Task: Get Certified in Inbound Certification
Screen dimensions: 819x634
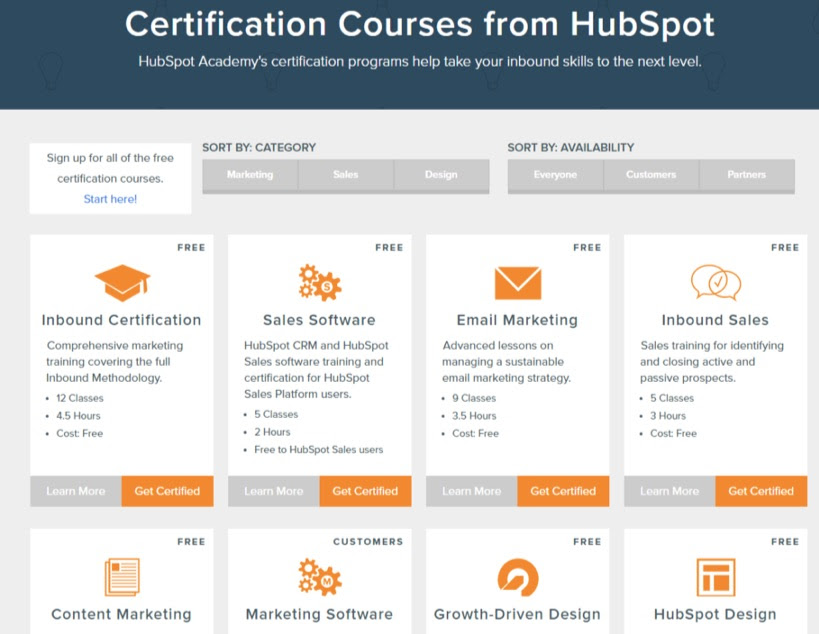Action: coord(167,491)
